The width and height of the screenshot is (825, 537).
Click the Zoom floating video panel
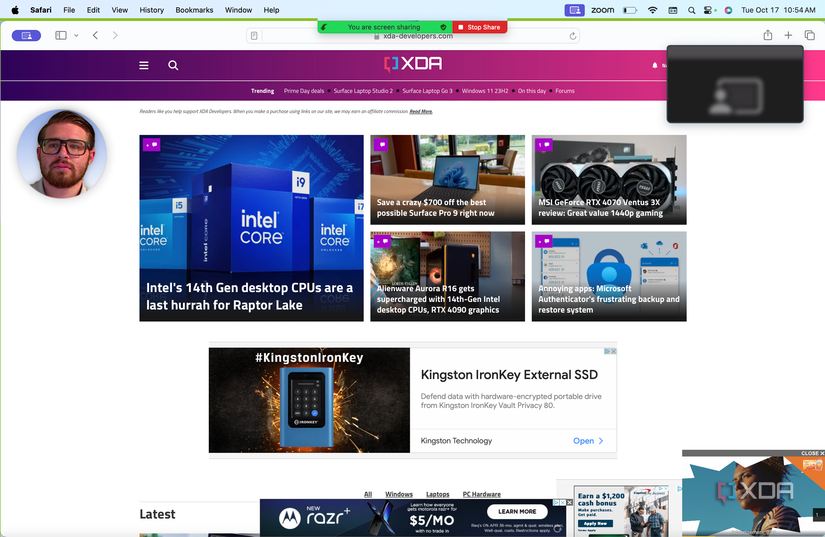[735, 84]
